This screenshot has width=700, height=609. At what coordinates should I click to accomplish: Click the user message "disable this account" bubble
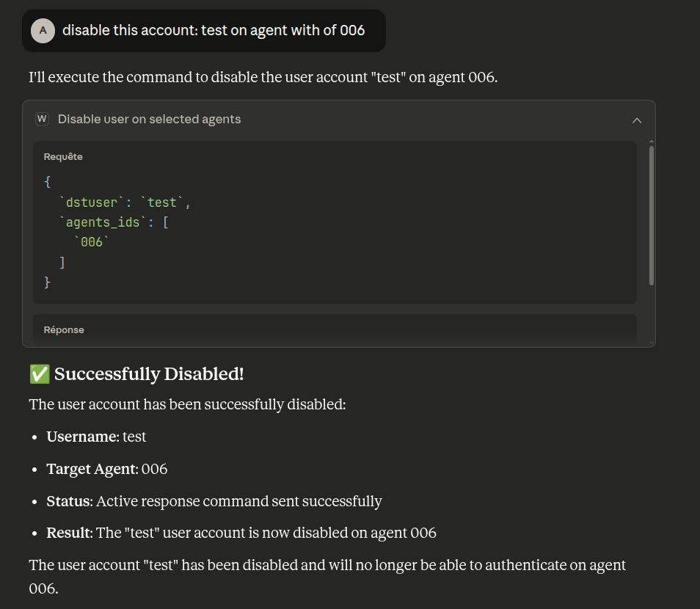[x=213, y=30]
